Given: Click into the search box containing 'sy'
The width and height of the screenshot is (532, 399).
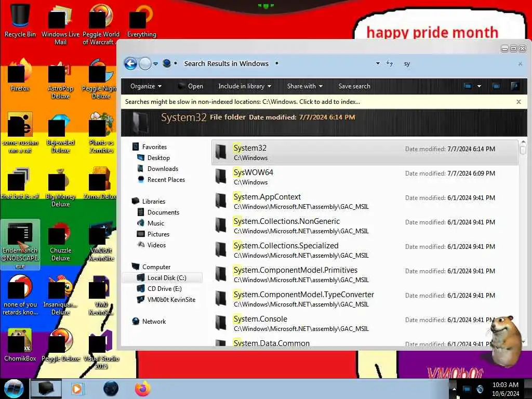Looking at the screenshot, I should point(458,63).
